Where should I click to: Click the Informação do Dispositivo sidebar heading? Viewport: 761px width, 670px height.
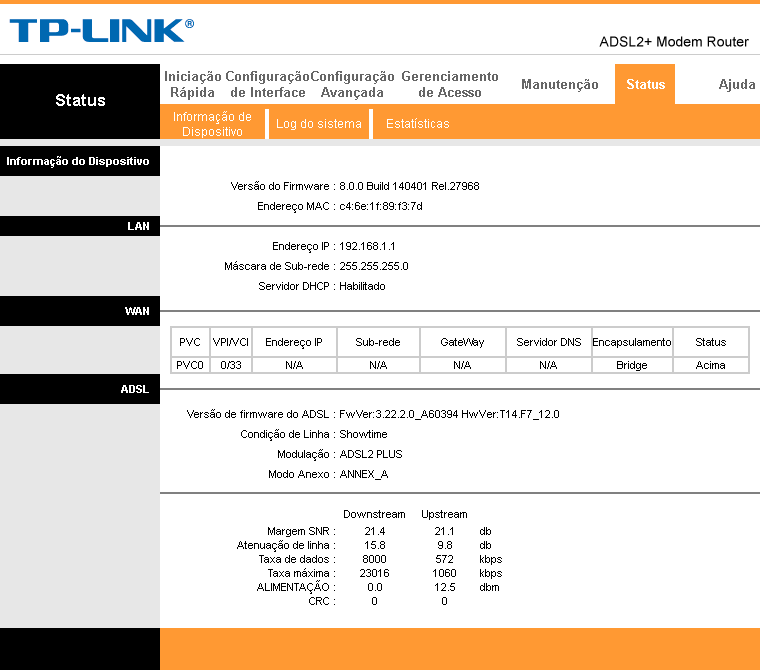coord(78,161)
